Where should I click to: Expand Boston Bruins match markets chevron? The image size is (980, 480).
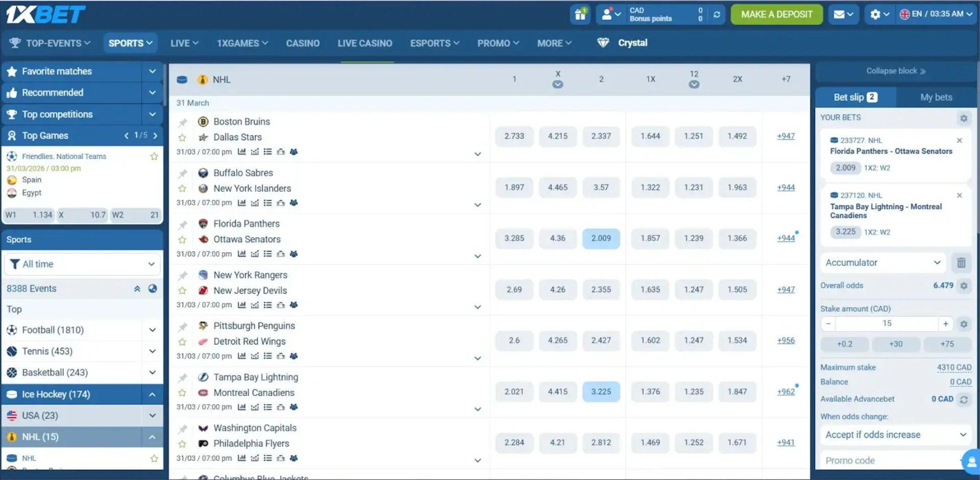point(478,154)
